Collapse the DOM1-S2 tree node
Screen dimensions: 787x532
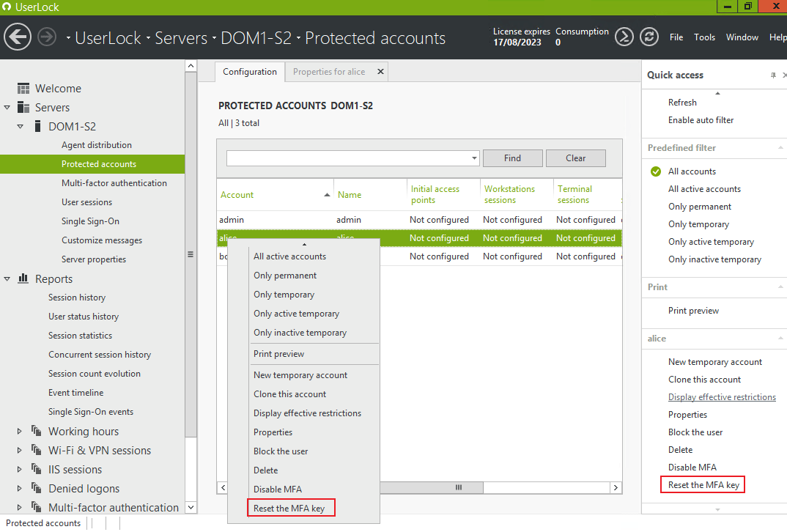(x=20, y=127)
